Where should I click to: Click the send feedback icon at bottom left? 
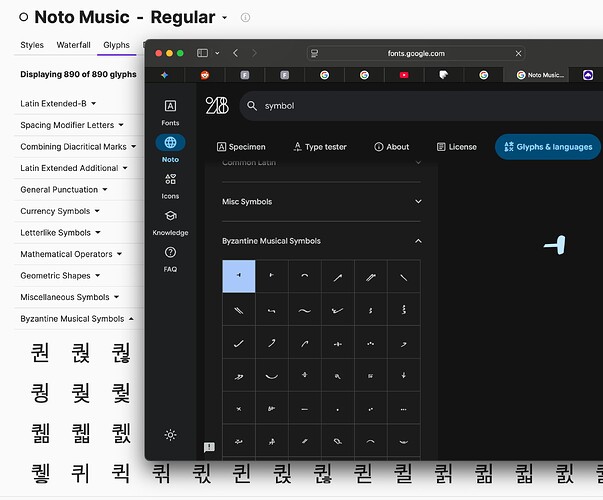click(x=209, y=447)
